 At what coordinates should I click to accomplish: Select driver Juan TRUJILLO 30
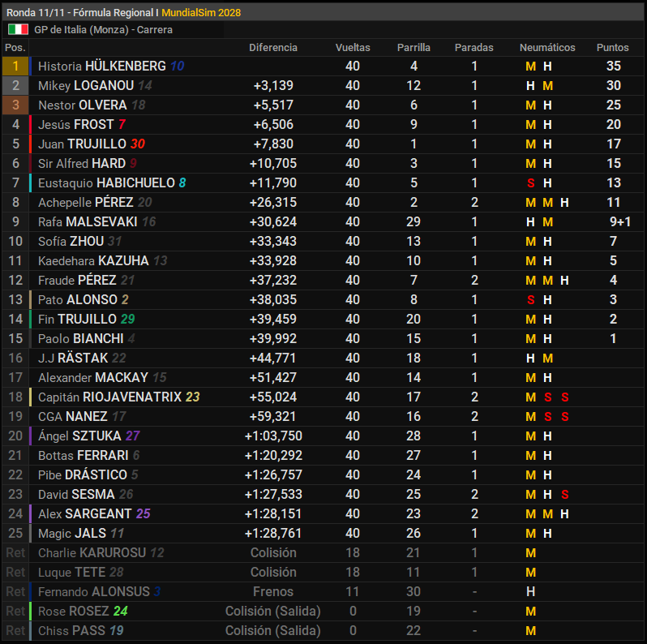coord(92,144)
